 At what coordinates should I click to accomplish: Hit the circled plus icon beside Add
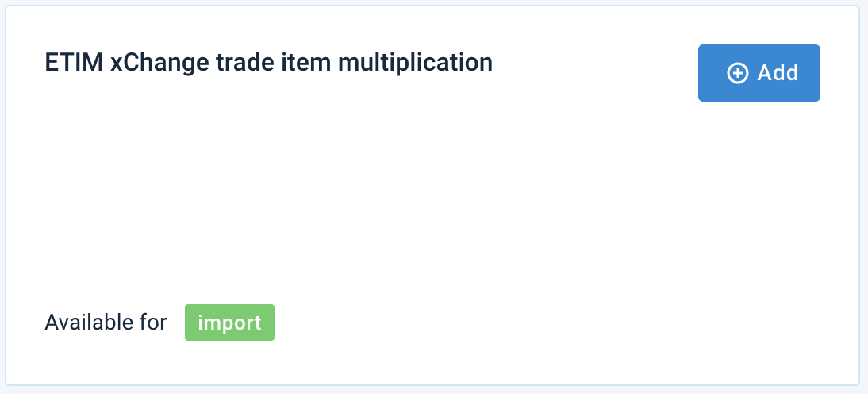(x=737, y=73)
